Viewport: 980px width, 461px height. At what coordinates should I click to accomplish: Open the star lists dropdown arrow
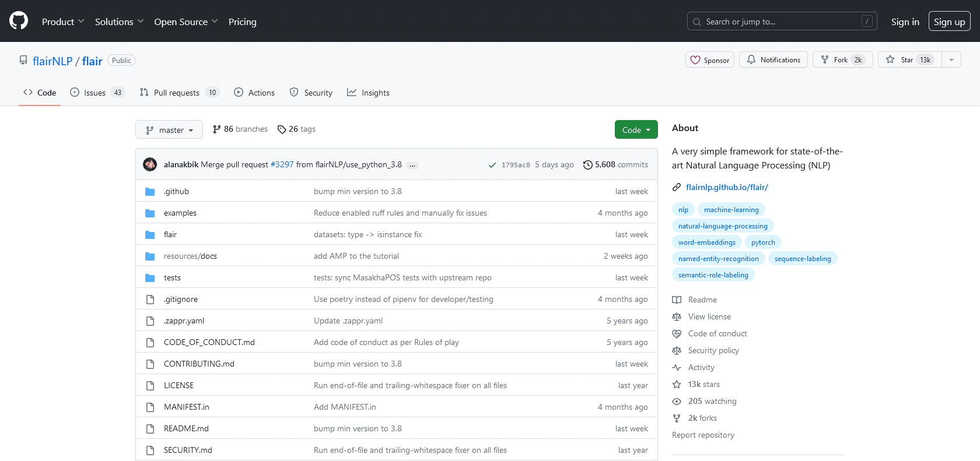pos(951,59)
